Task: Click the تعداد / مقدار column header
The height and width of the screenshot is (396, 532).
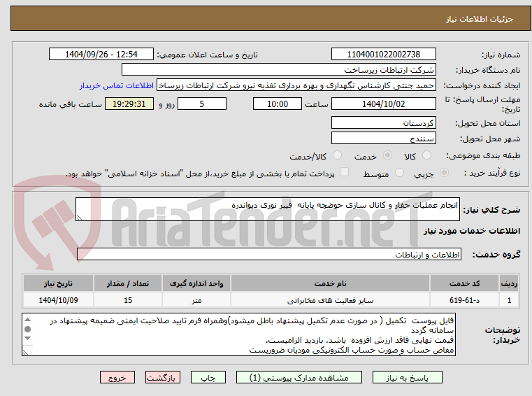Action: tap(128, 283)
